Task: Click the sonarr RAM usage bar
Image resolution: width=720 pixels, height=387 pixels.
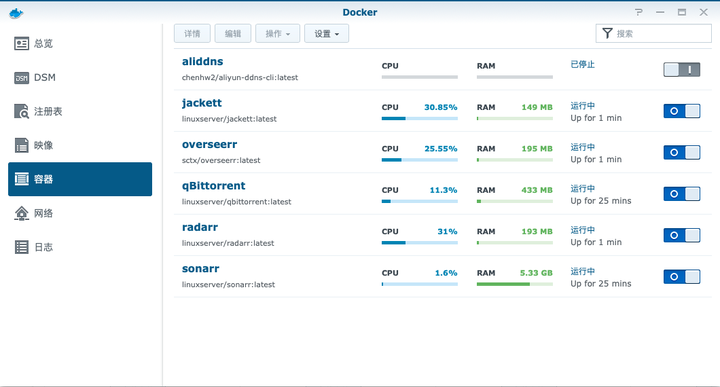Action: pos(515,284)
